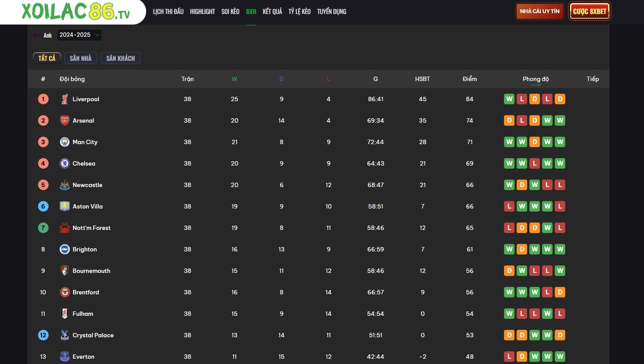Open the Nott'm Forest team link

tap(91, 228)
